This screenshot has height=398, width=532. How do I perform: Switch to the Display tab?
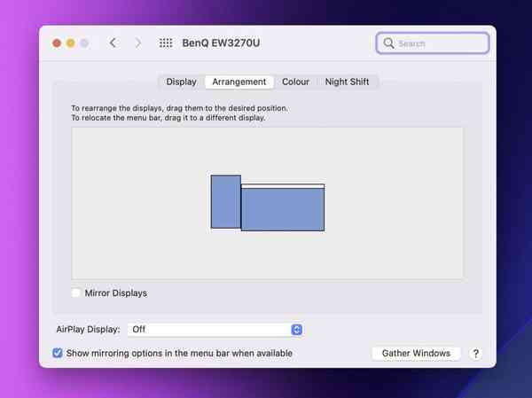pyautogui.click(x=181, y=82)
